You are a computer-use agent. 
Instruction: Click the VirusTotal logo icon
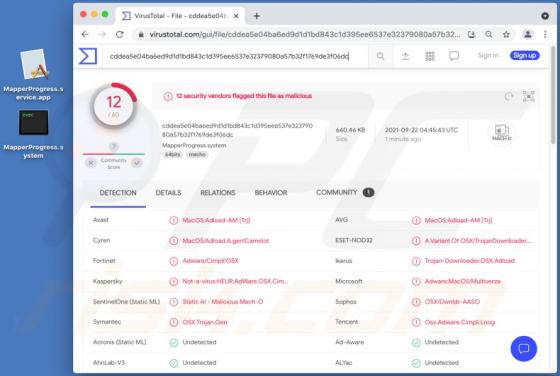tap(88, 56)
